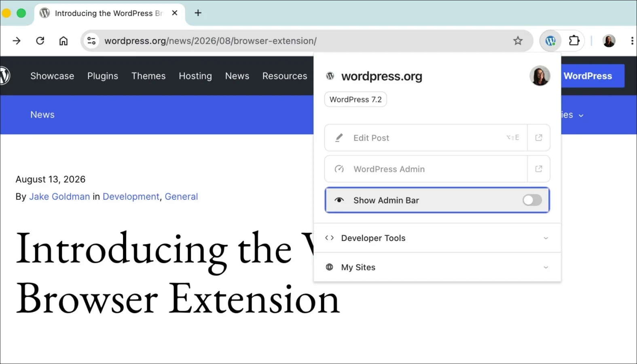Image resolution: width=637 pixels, height=364 pixels.
Task: Click the August 13, 2026 date text
Action: click(x=51, y=179)
